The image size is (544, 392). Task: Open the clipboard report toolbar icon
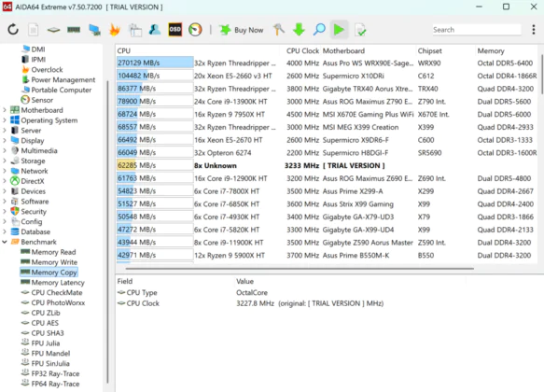pyautogui.click(x=135, y=30)
